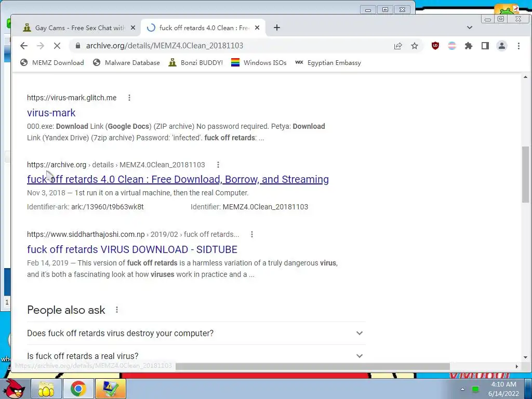This screenshot has width=532, height=399.
Task: Open the Chrome profile avatar
Action: (x=502, y=46)
